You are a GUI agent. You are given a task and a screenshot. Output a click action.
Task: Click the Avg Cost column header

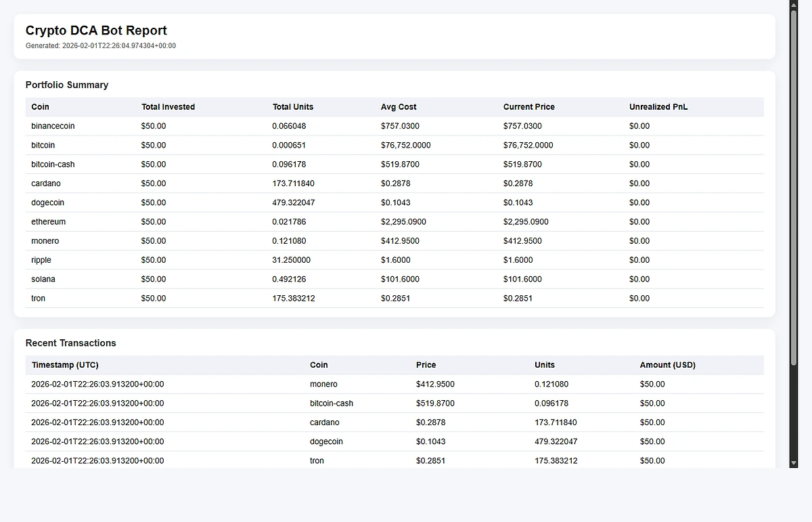[399, 107]
